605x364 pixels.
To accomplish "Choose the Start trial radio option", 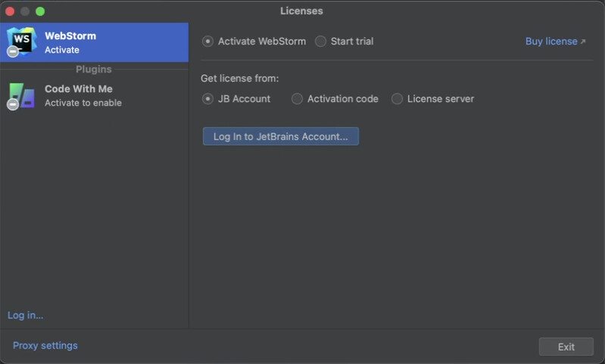I will [x=320, y=42].
